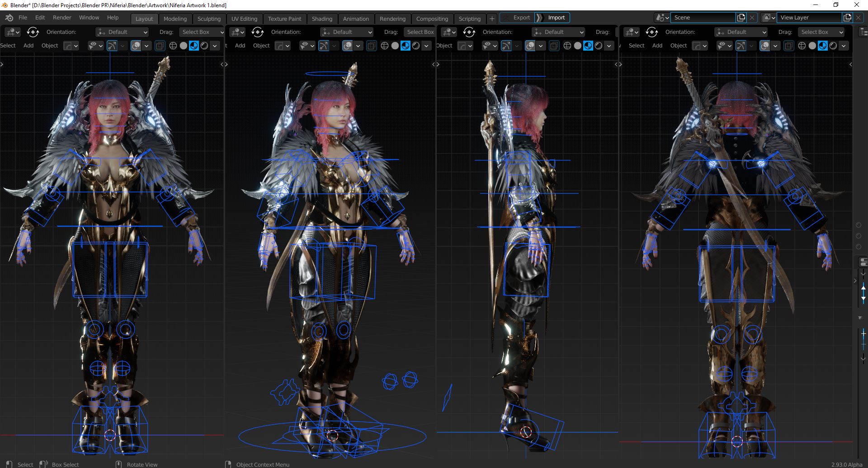Switch to the Modeling workspace tab

tap(175, 19)
